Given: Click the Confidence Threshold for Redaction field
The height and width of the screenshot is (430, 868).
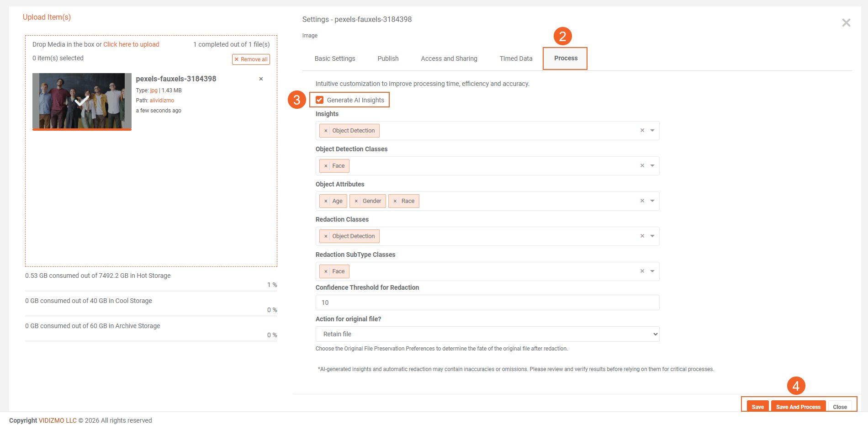Looking at the screenshot, I should pyautogui.click(x=487, y=303).
